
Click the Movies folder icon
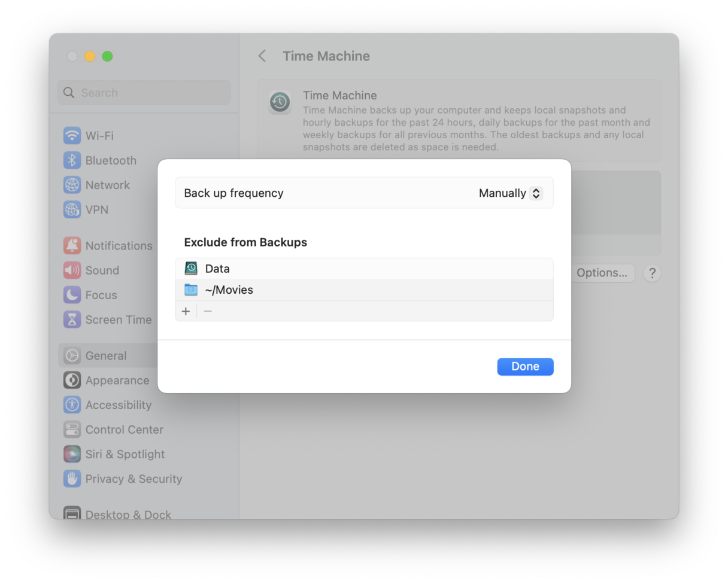191,290
